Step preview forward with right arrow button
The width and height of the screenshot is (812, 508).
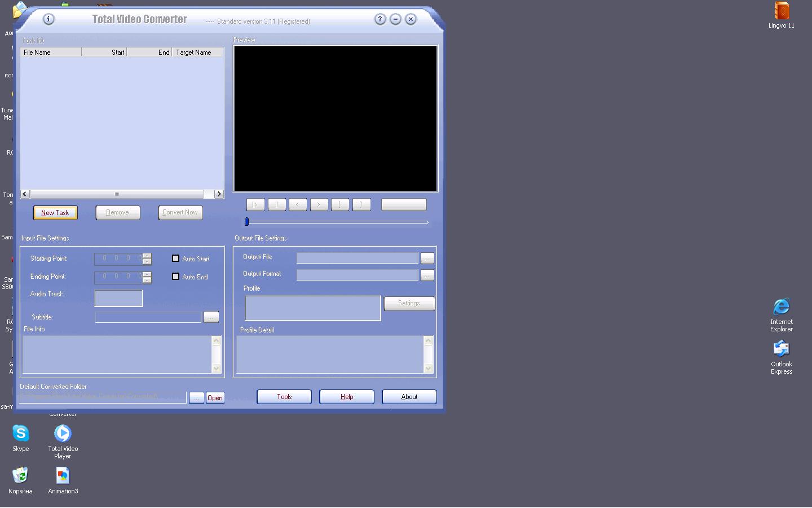coord(319,205)
